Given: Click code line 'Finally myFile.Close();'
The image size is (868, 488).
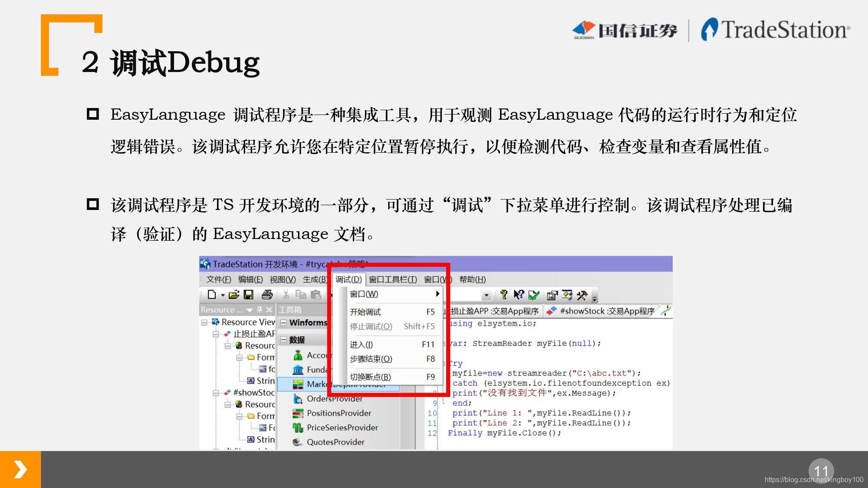Looking at the screenshot, I should pyautogui.click(x=504, y=433).
